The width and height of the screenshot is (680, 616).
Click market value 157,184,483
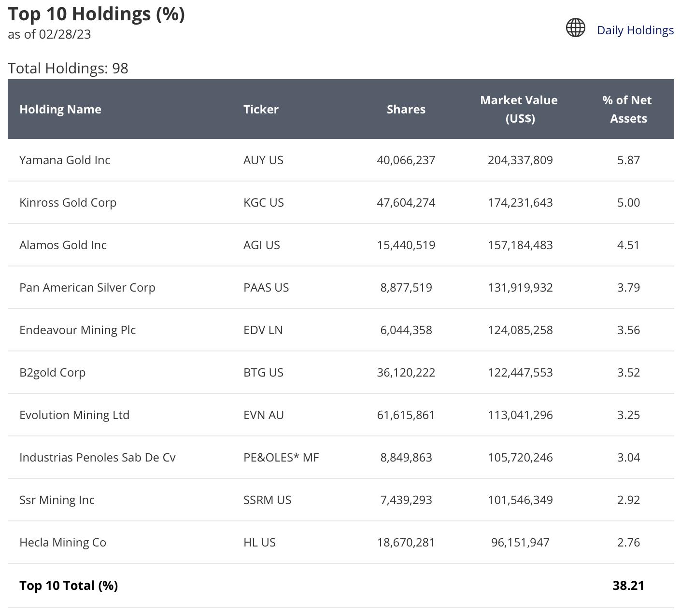click(x=520, y=245)
